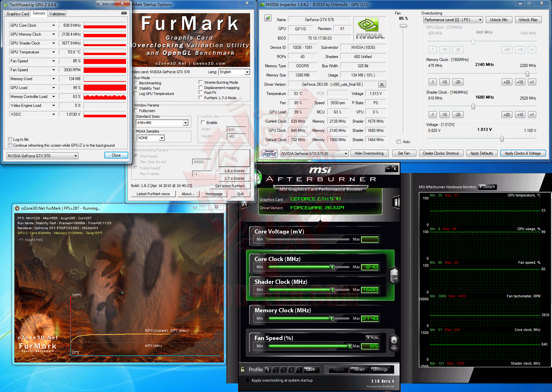
Task: Click Afterburner Core Clock slider handle
Action: (333, 267)
